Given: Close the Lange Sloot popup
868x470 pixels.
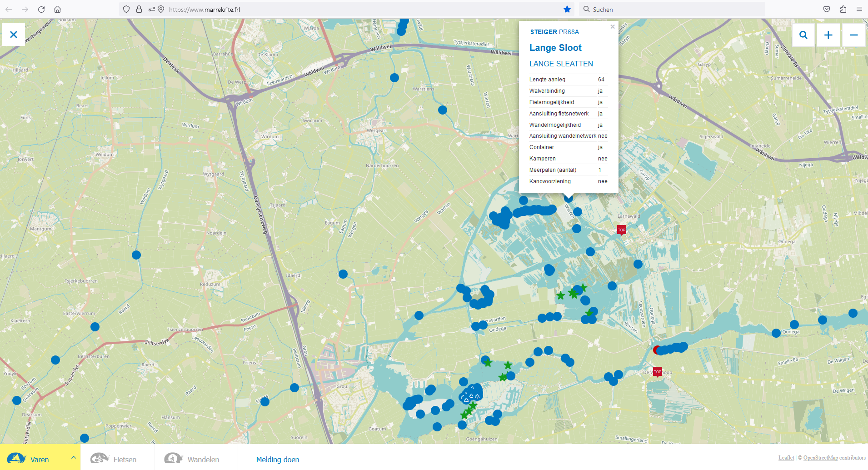Looking at the screenshot, I should (613, 27).
